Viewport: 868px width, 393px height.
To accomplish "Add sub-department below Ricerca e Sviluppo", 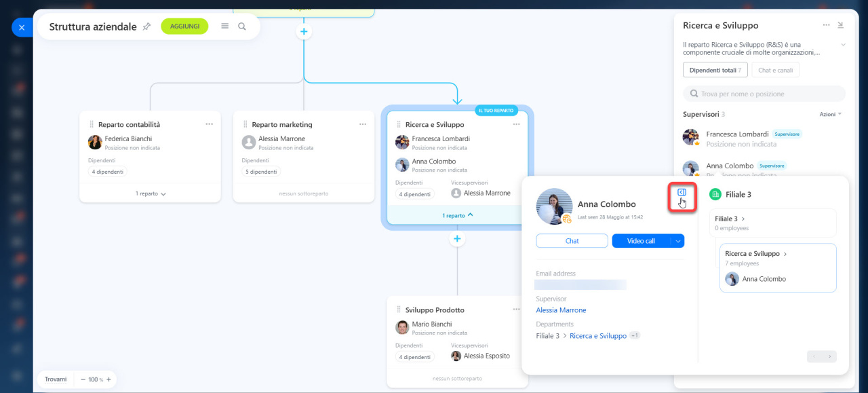I will pos(457,239).
